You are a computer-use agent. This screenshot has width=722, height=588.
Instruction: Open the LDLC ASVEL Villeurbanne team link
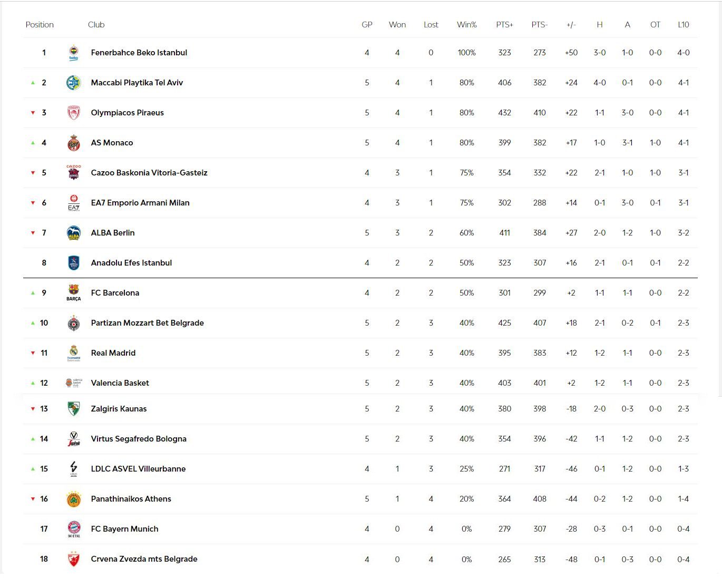coord(138,469)
